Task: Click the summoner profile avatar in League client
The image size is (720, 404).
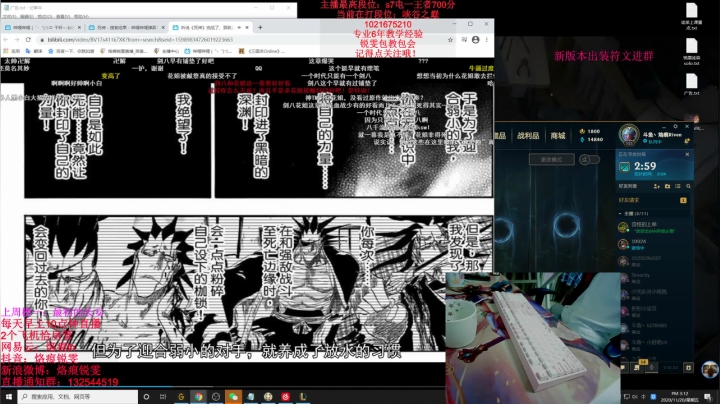Action: click(x=629, y=135)
